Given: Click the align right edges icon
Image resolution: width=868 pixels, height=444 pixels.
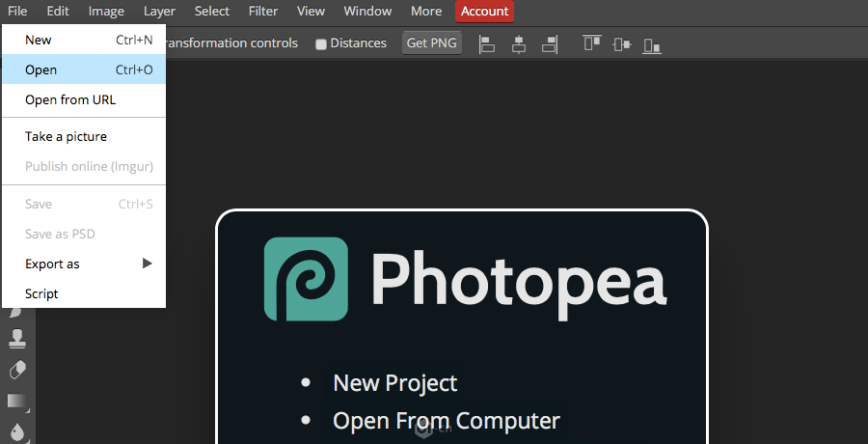Looking at the screenshot, I should pos(550,43).
